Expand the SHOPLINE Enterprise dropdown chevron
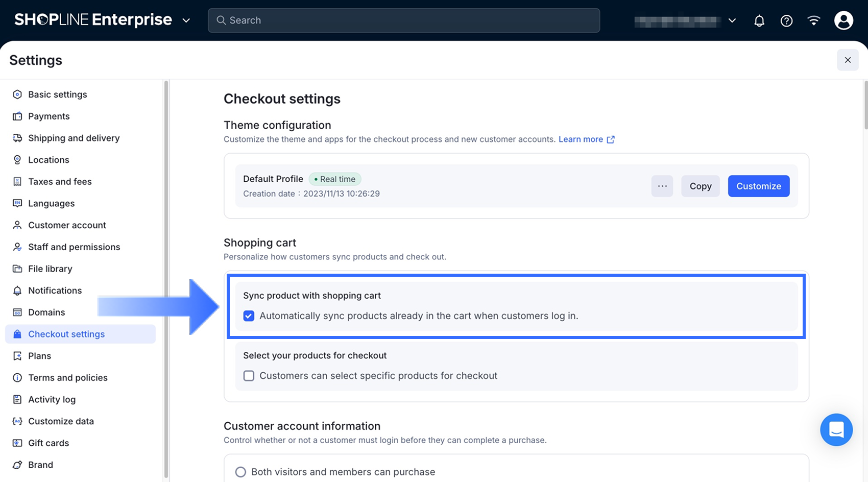The height and width of the screenshot is (482, 868). [x=186, y=21]
